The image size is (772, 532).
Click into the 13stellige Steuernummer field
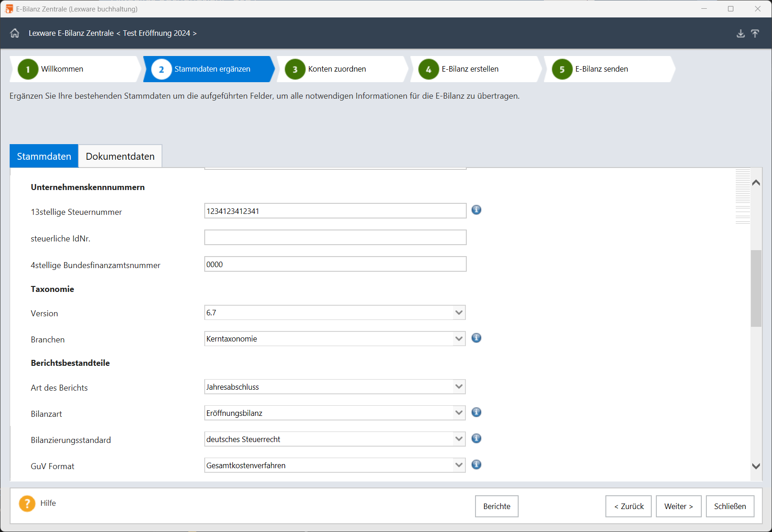tap(335, 211)
